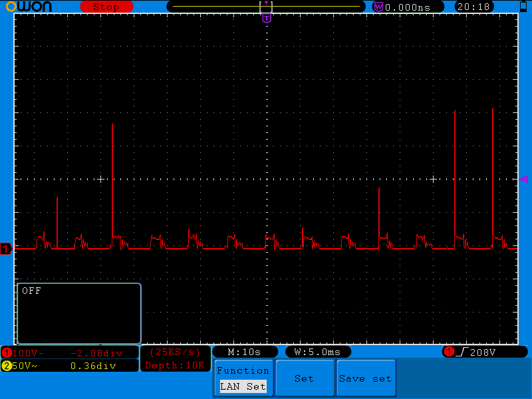Click the yellow channel 2 badge

point(7,366)
